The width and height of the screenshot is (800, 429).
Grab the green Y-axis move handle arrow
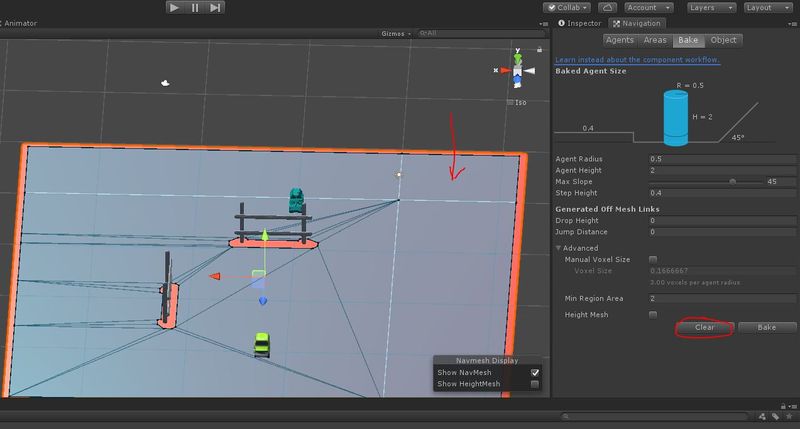pos(265,235)
